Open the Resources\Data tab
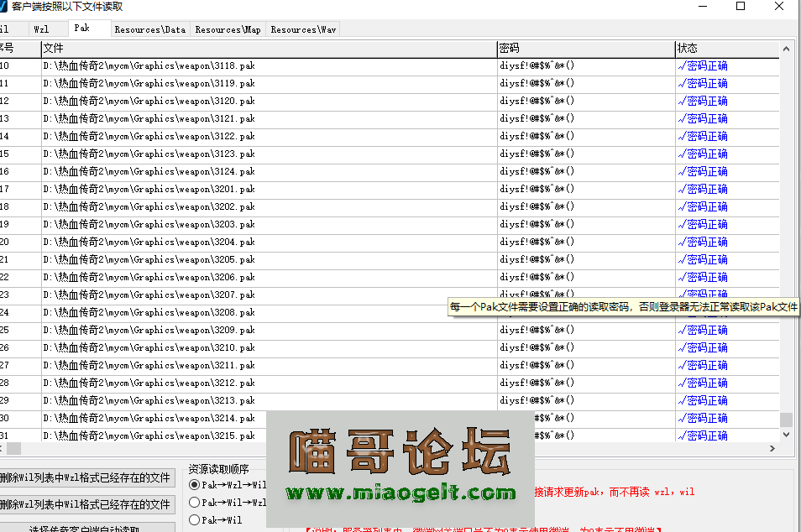Viewport: 801px width, 532px height. 149,29
